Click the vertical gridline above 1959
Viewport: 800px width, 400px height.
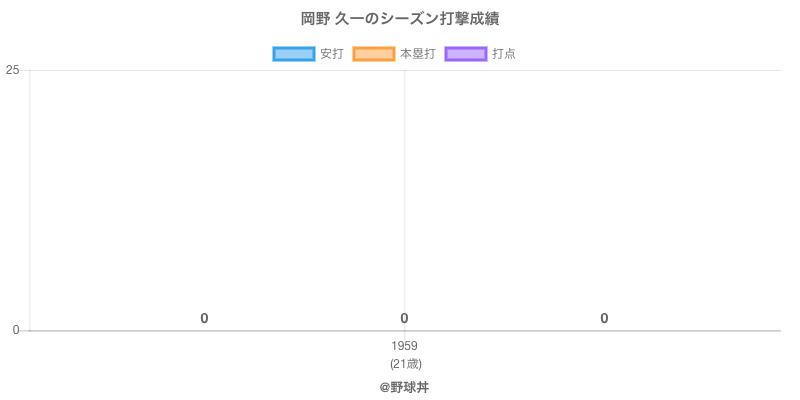point(405,200)
